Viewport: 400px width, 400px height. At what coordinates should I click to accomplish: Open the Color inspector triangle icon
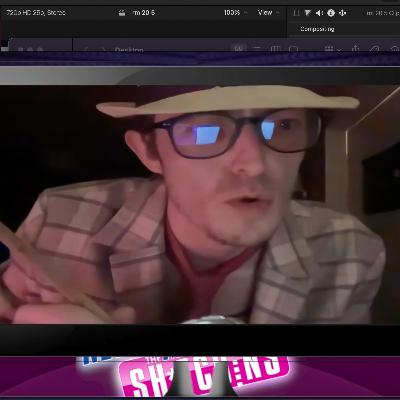coord(307,13)
